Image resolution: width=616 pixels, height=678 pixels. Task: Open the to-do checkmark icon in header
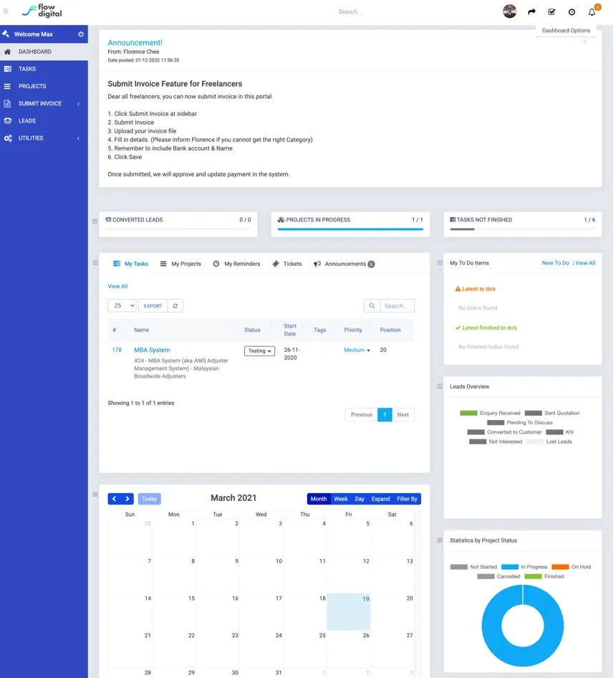pyautogui.click(x=552, y=11)
